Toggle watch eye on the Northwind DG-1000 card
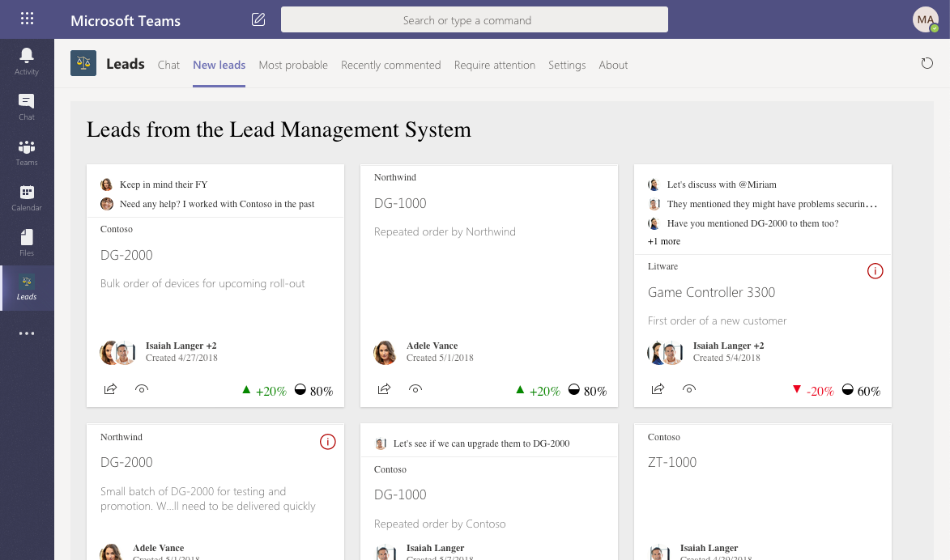The image size is (950, 560). (x=415, y=388)
